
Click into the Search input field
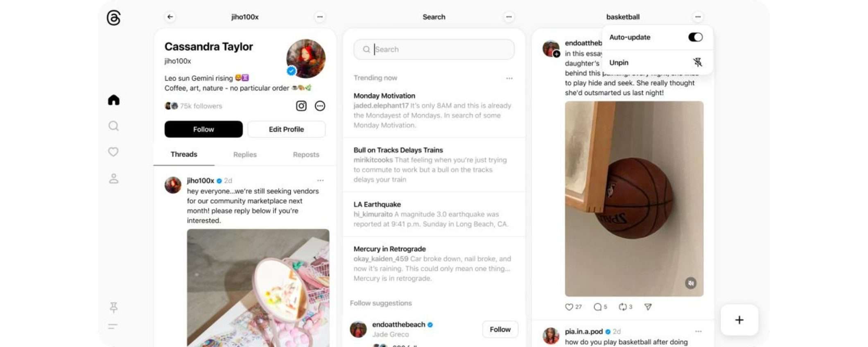tap(434, 50)
